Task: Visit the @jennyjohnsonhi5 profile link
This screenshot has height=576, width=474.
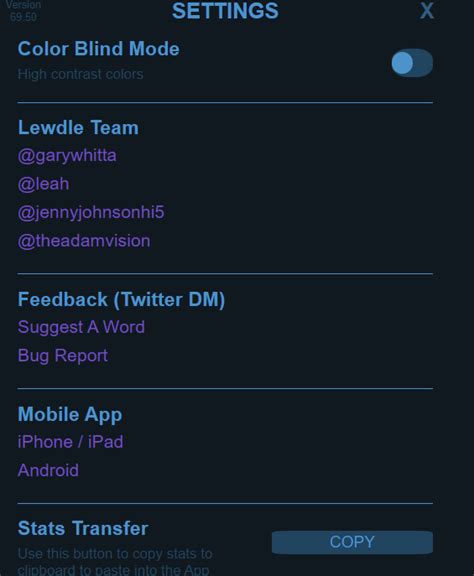Action: [91, 212]
